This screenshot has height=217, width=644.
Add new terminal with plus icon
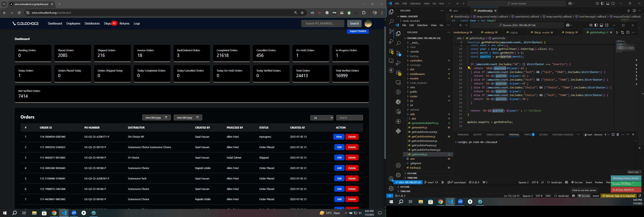pyautogui.click(x=606, y=135)
